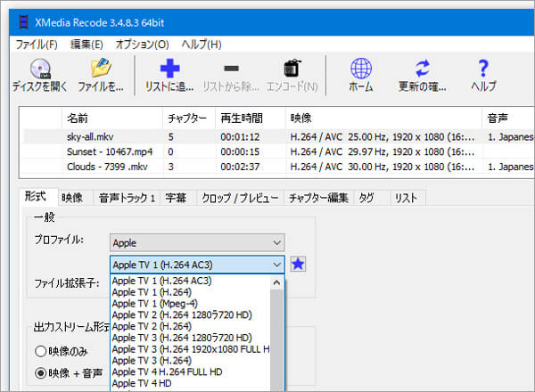Choose Apple TV 4 H.264 FULL HD
This screenshot has width=535, height=392.
(191, 372)
